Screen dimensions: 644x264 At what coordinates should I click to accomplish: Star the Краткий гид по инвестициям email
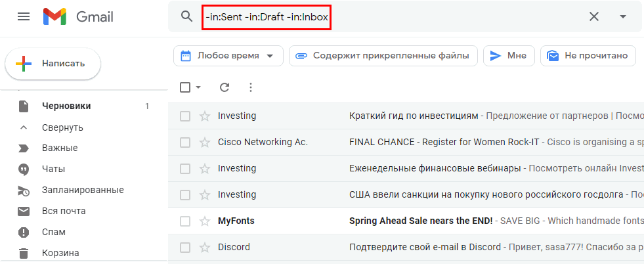point(204,116)
